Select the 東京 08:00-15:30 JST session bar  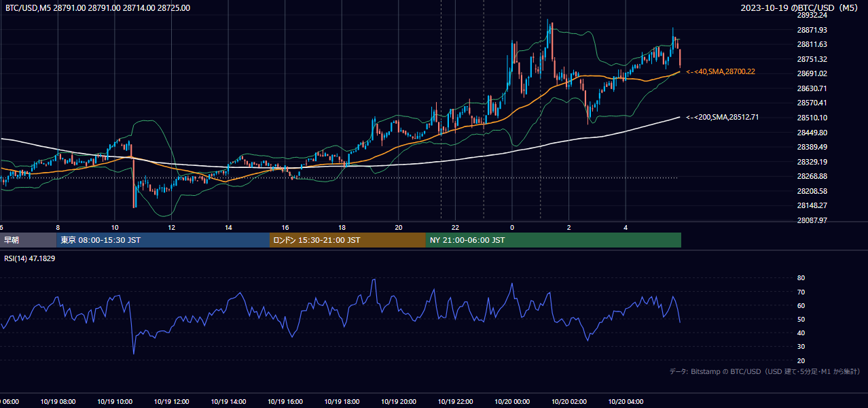pos(163,240)
